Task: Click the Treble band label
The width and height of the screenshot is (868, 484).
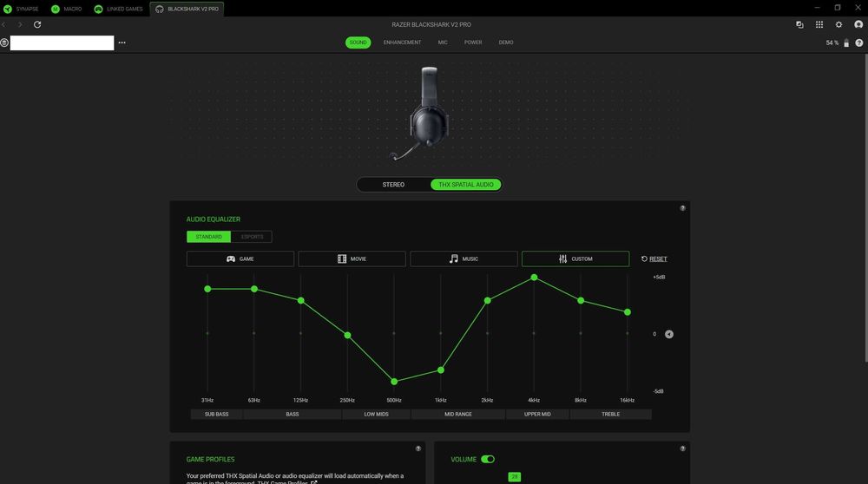Action: click(x=610, y=415)
